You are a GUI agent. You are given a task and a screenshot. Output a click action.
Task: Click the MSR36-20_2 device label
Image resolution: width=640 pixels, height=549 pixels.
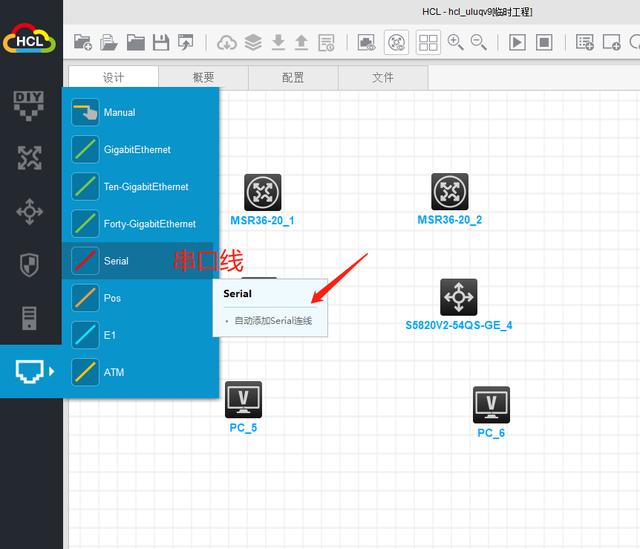pyautogui.click(x=449, y=220)
